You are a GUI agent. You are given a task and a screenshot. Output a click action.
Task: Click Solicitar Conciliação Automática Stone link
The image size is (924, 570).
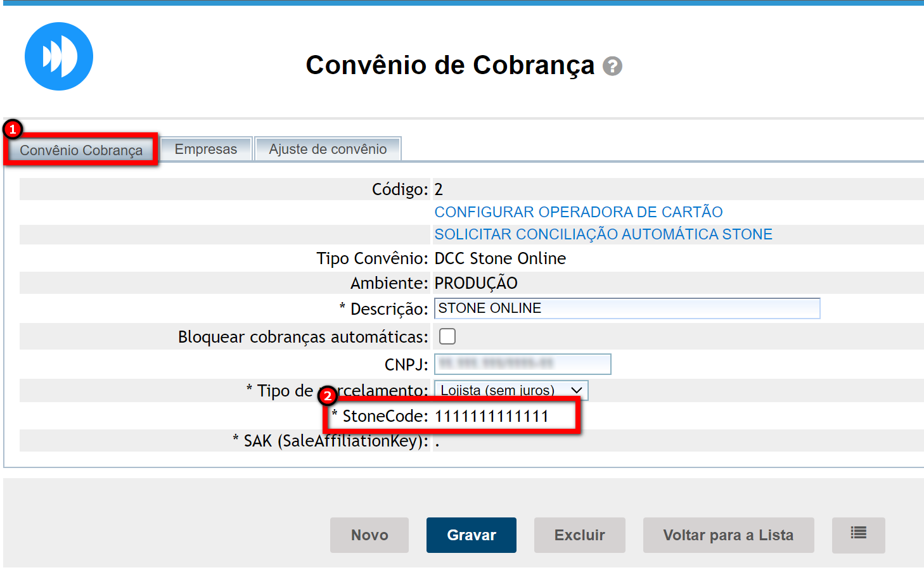pyautogui.click(x=603, y=234)
